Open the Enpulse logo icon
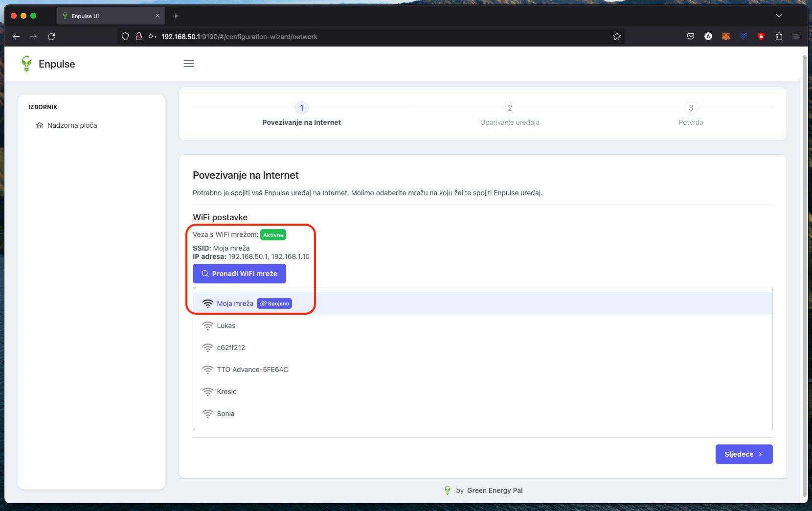Screen dimensions: 812x511 (27, 64)
